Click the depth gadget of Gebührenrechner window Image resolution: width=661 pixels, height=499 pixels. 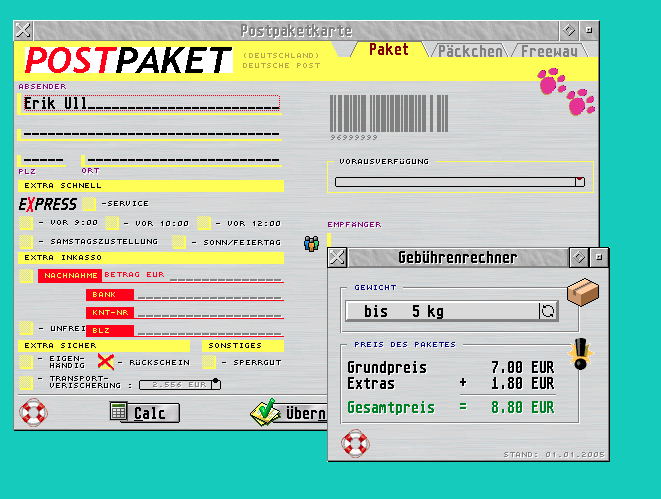599,258
